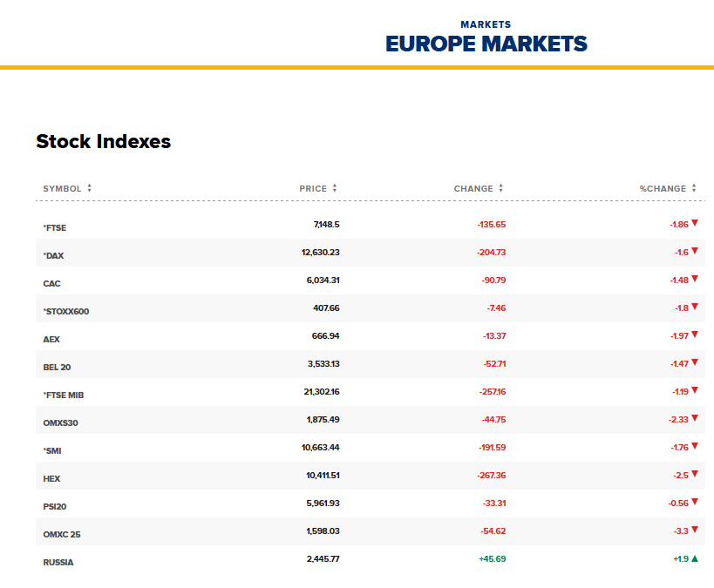714x588 pixels.
Task: Select the BEL 20 price 3,533.13
Action: [x=323, y=363]
